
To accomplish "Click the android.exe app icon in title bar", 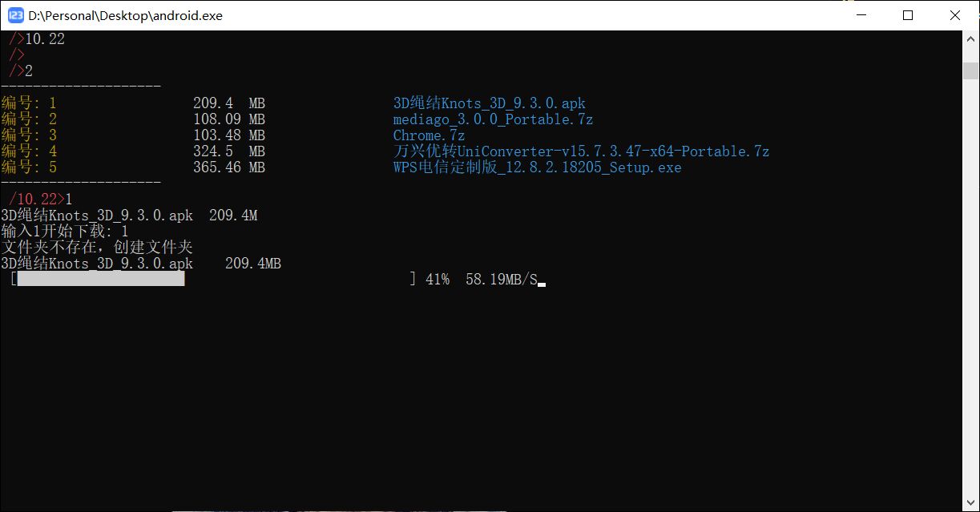I will click(x=15, y=15).
